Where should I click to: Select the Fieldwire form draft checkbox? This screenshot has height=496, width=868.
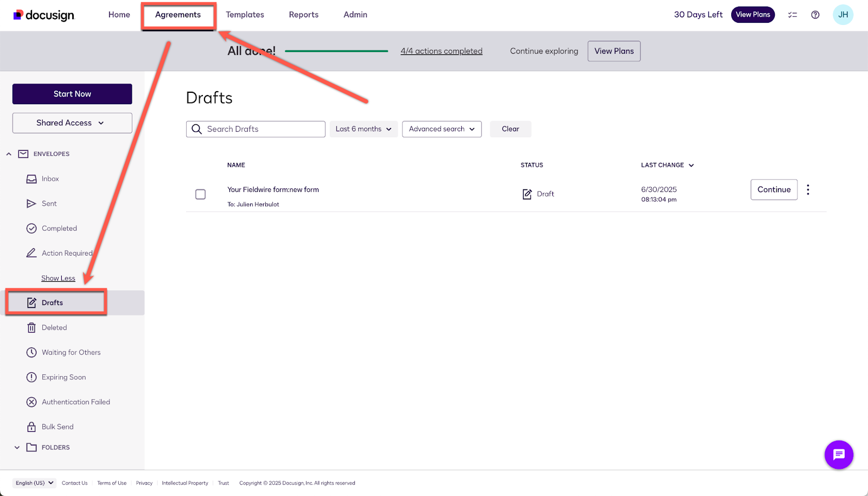[200, 194]
